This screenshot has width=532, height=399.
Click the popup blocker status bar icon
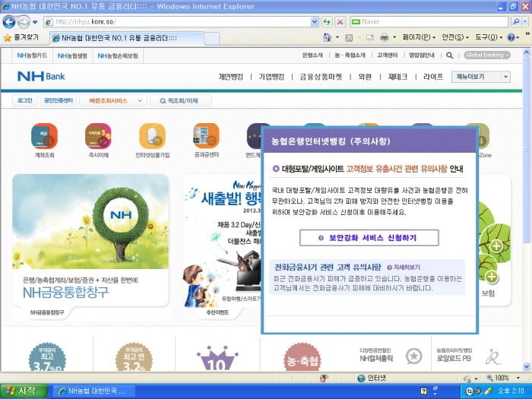pos(324,378)
